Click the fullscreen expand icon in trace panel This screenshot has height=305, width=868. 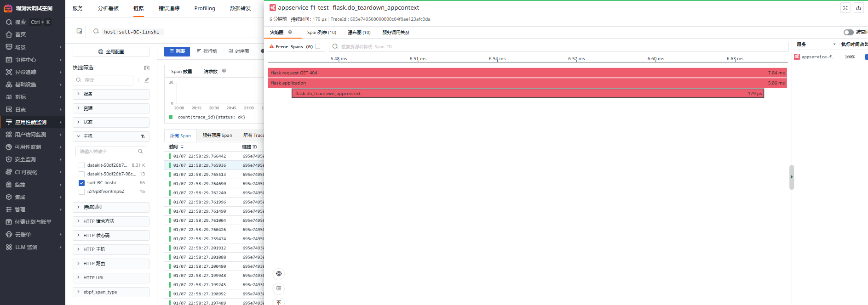[845, 8]
